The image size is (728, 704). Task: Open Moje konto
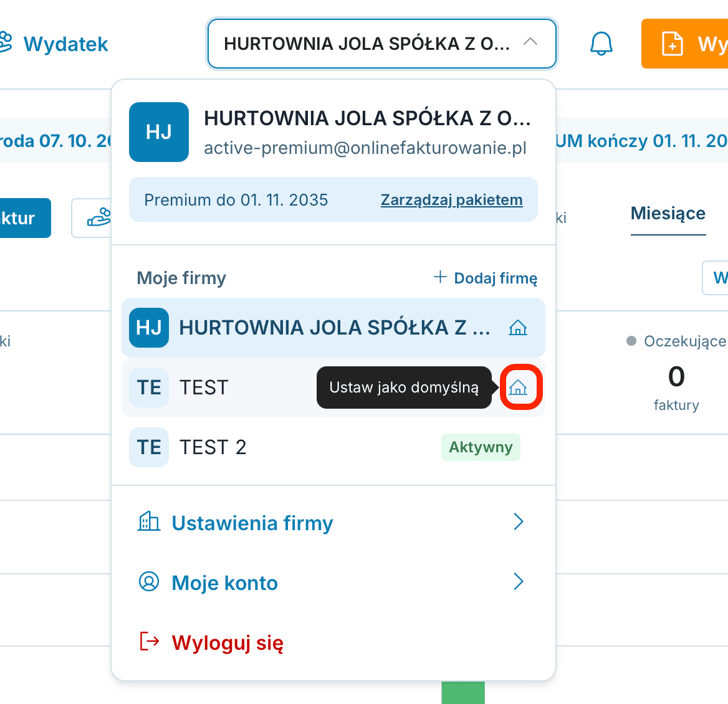click(333, 582)
